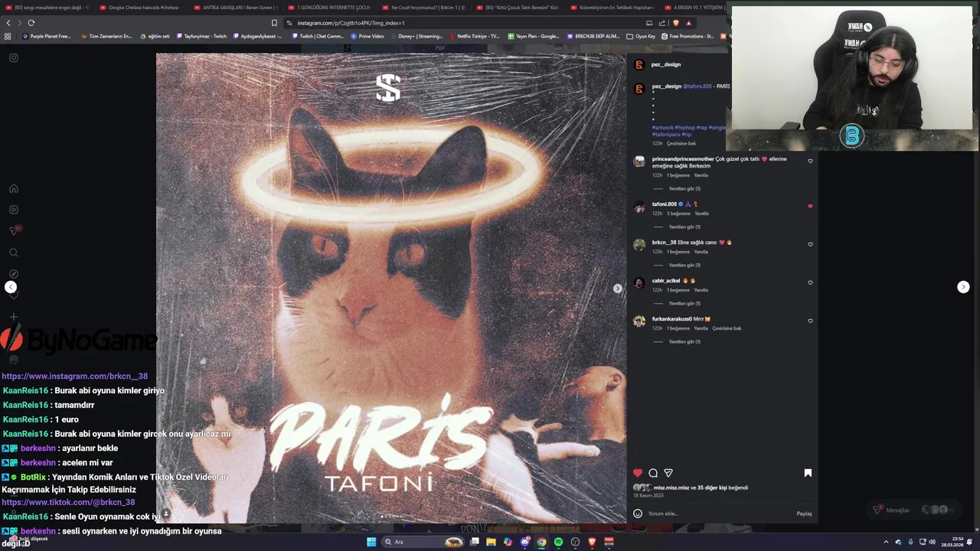This screenshot has width=980, height=551.
Task: Toggle the bookmark save icon for the post
Action: pyautogui.click(x=808, y=473)
